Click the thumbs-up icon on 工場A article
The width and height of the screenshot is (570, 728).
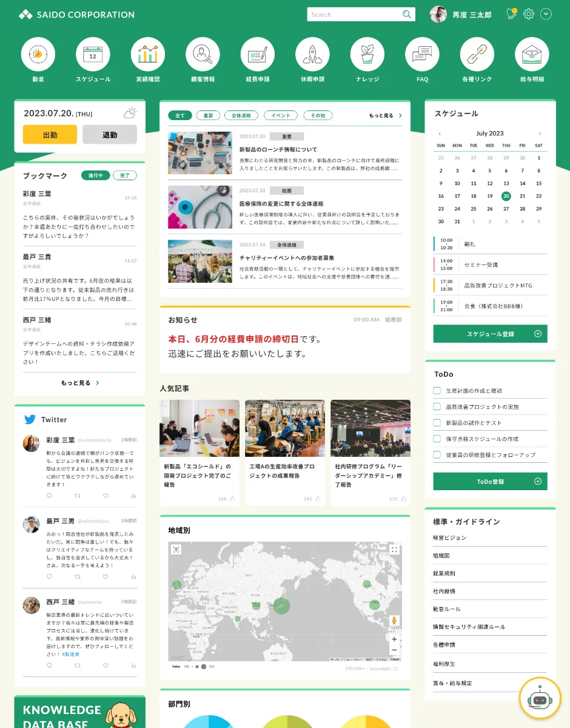[x=318, y=499]
